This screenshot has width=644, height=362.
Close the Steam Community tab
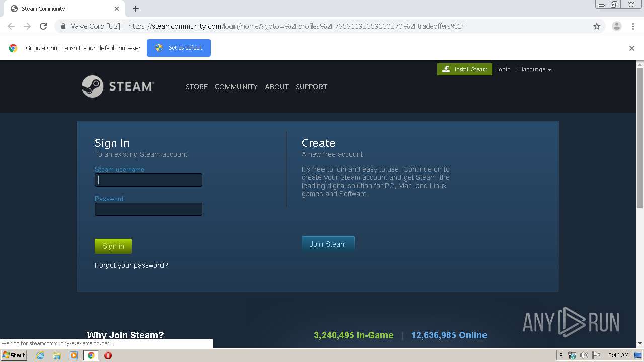click(117, 9)
